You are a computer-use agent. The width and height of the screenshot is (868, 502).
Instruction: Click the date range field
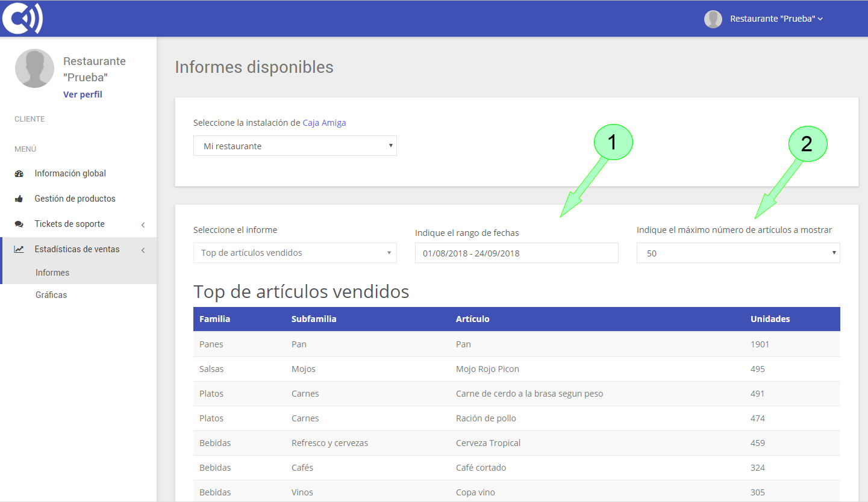click(516, 253)
